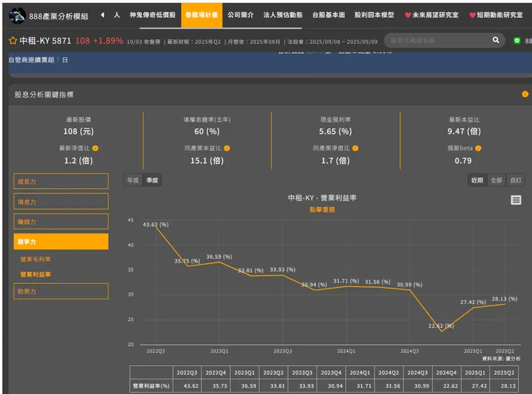Viewport: 532px width, 394px height.
Task: Open the 法人預估動態 tab
Action: point(283,15)
